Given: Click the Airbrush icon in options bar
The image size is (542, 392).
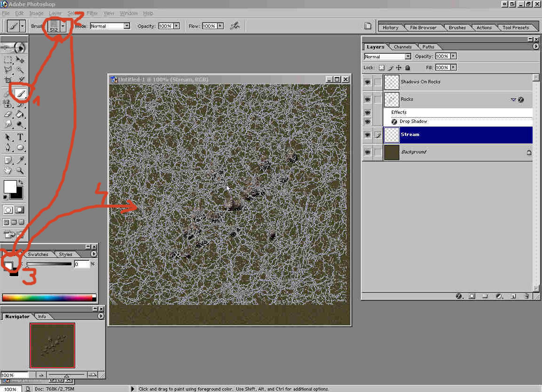Looking at the screenshot, I should 235,26.
